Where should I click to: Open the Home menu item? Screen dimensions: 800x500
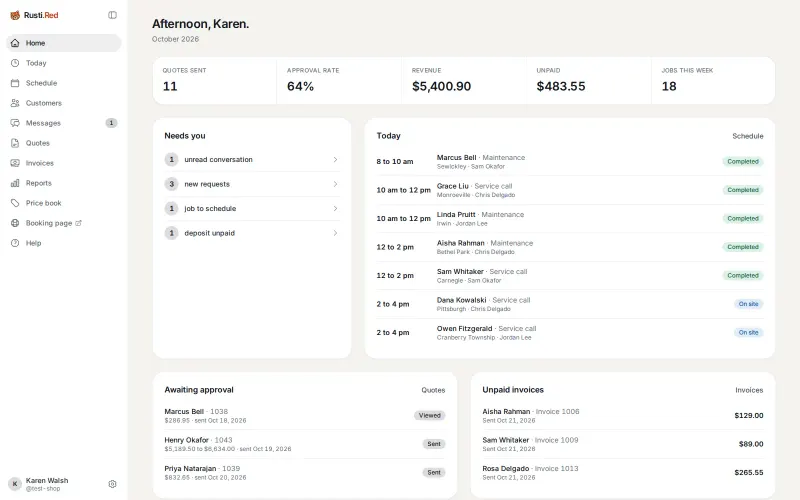pyautogui.click(x=64, y=43)
